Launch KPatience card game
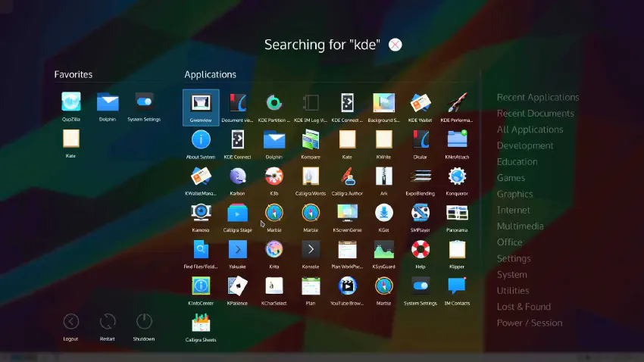This screenshot has height=362, width=644. click(237, 290)
